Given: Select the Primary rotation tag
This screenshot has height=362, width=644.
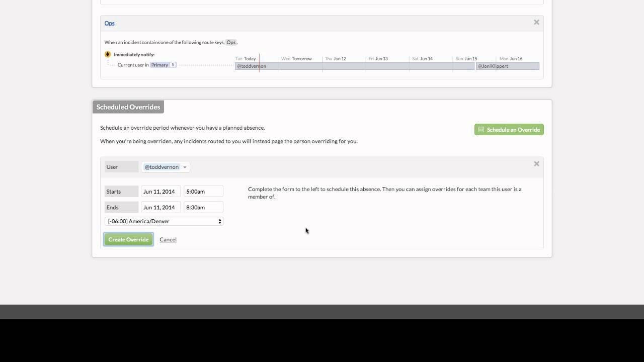Looking at the screenshot, I should pos(163,65).
